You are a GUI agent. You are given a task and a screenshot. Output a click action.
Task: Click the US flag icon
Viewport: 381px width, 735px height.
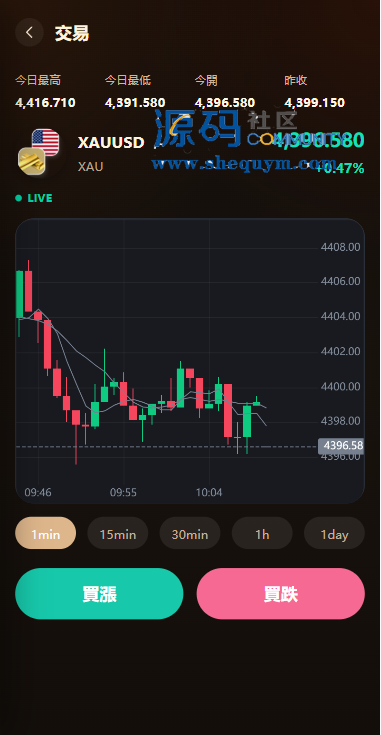coord(45,142)
